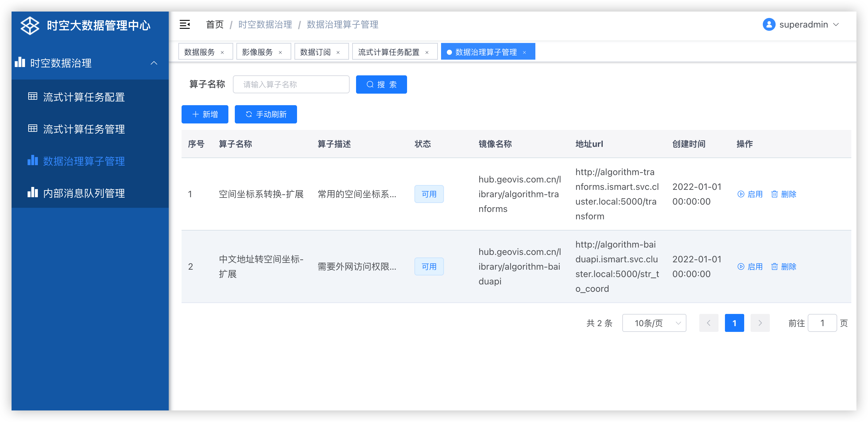Select page 1 in pagination

734,323
